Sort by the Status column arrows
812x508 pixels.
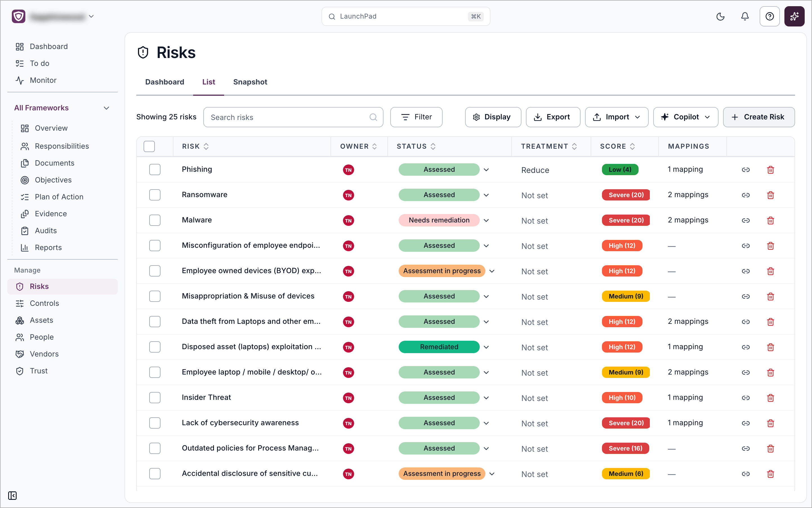click(x=433, y=146)
